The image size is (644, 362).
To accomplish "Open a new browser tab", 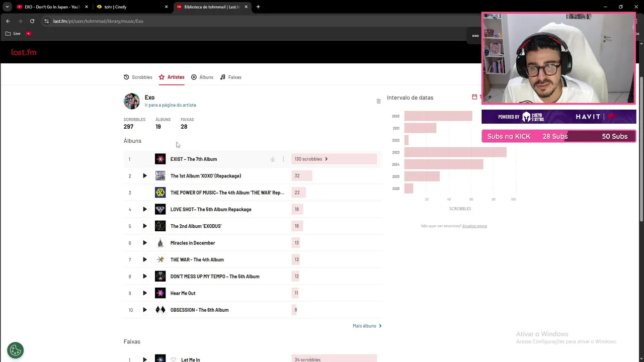I will coord(258,7).
